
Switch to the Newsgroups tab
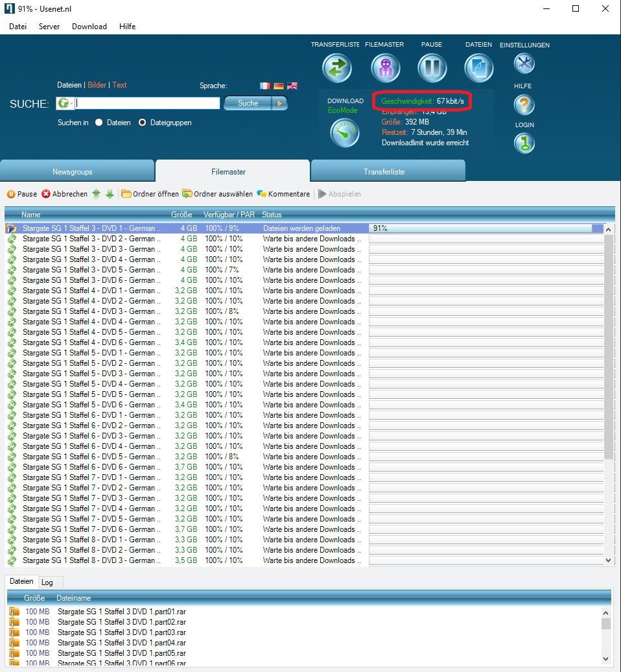coord(73,172)
